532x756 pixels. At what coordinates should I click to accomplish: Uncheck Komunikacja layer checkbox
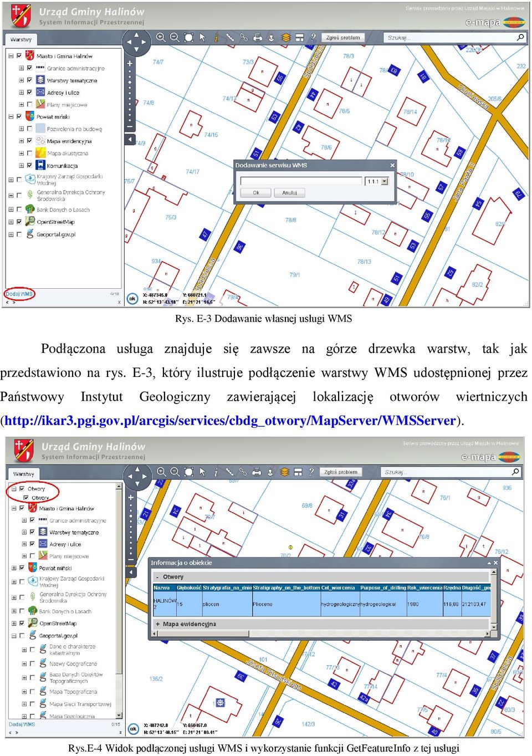[x=29, y=165]
